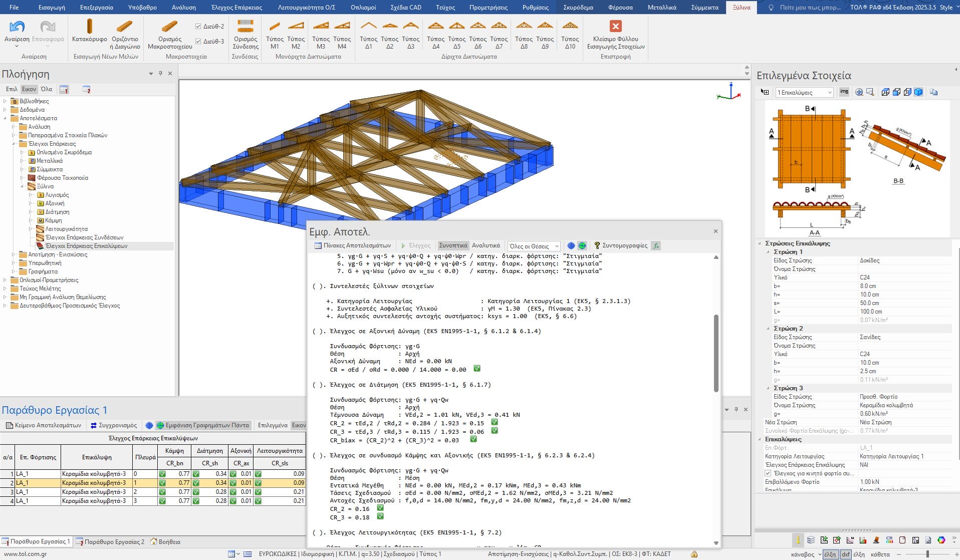Switch to Παράθυρο Εργασίας 2 tab
This screenshot has width=960, height=560.
point(110,541)
